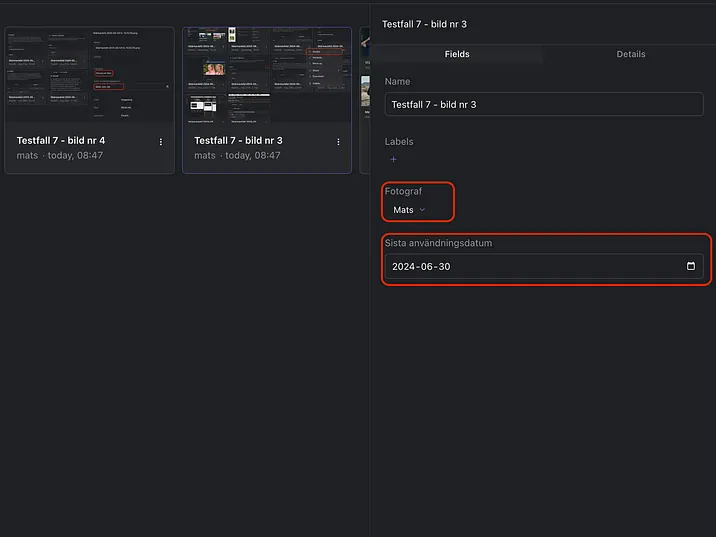Screen dimensions: 716x537
Task: Click the Name field with Testfall 7 text
Action: [x=543, y=104]
